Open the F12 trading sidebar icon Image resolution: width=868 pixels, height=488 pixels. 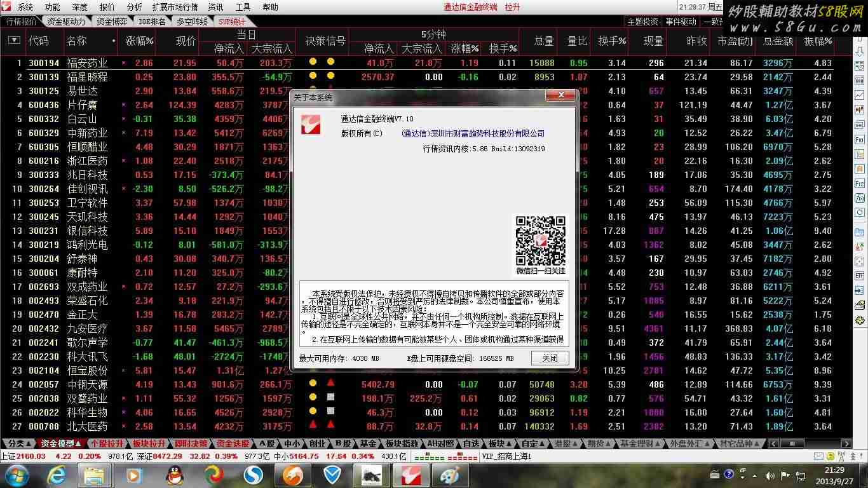pyautogui.click(x=859, y=182)
